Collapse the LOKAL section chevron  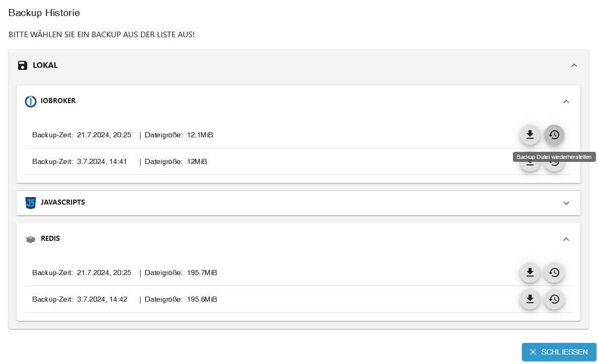[574, 65]
